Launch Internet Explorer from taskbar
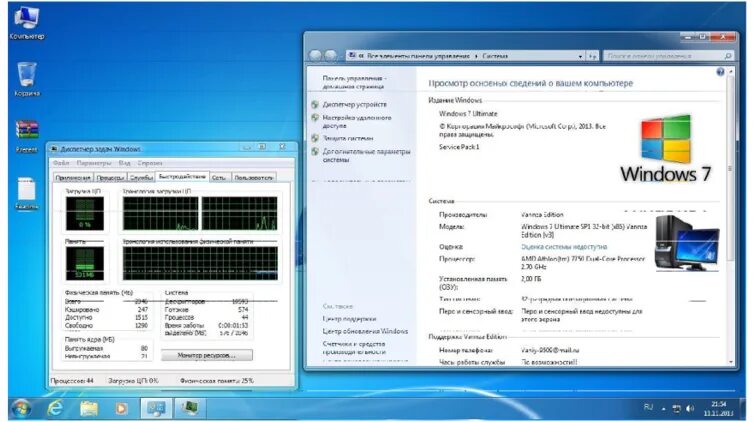Screen dimensions: 753x422 pyautogui.click(x=55, y=408)
